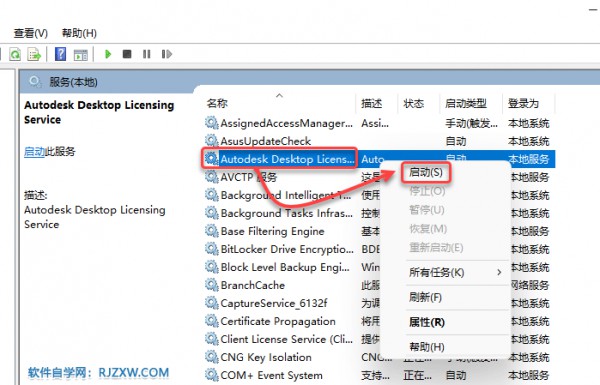This screenshot has width=600, height=385.
Task: Sort by the 登录为 column header
Action: (x=523, y=103)
